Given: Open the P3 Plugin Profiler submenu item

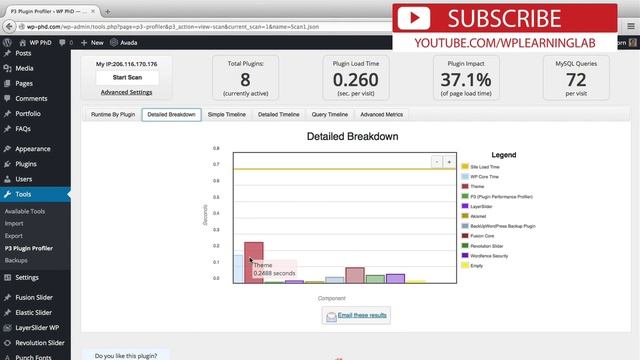Looking at the screenshot, I should 29,248.
